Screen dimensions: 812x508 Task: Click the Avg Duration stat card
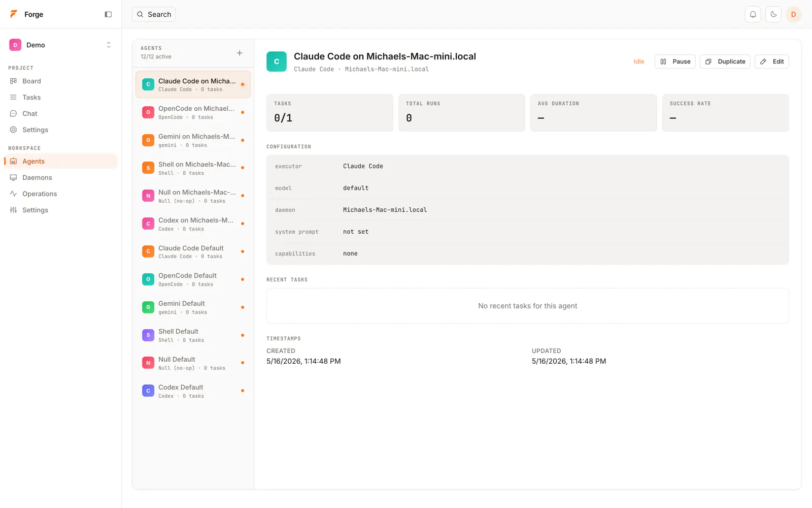594,113
